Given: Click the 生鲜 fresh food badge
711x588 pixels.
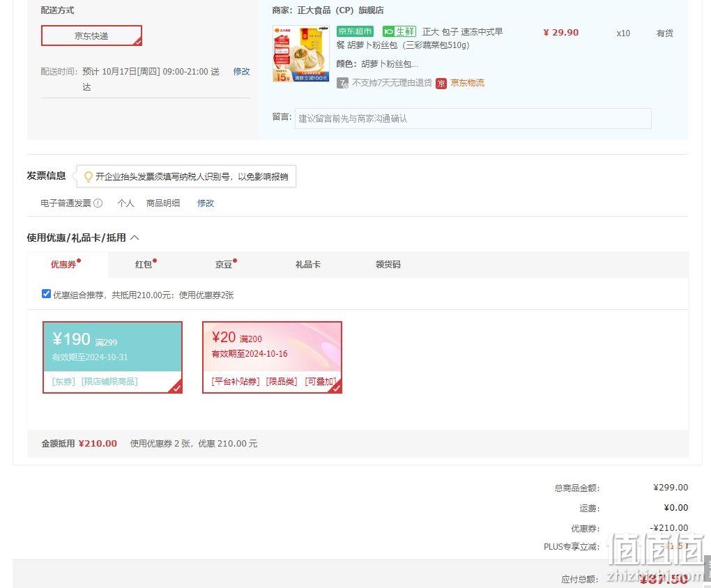Looking at the screenshot, I should (x=399, y=31).
